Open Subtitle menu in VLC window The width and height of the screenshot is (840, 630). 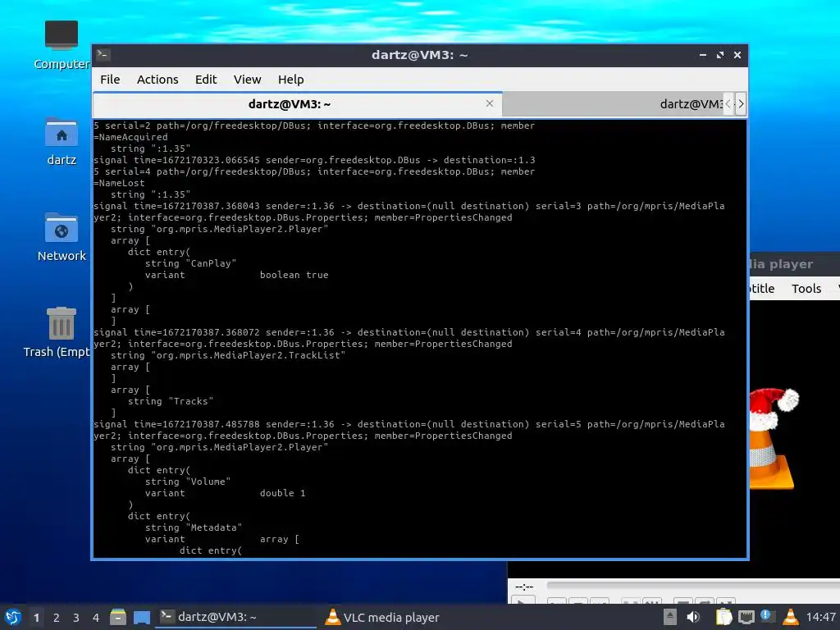(x=762, y=289)
